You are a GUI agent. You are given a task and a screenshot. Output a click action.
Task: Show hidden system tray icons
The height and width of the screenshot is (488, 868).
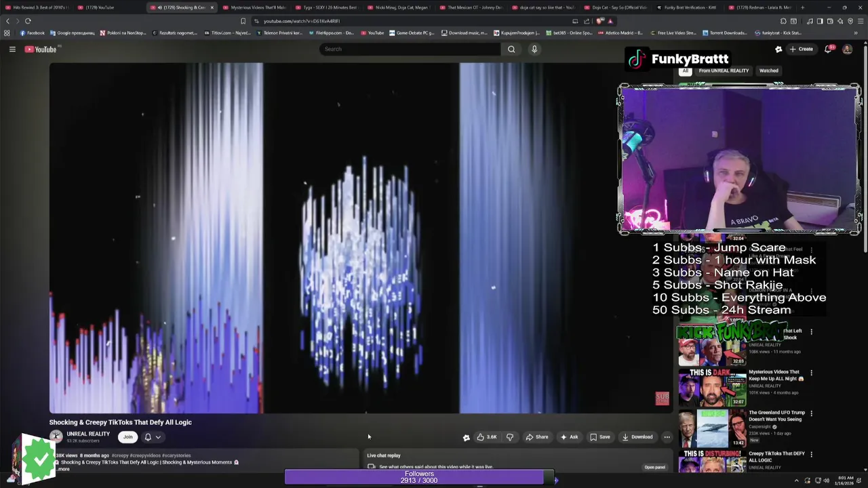click(796, 481)
